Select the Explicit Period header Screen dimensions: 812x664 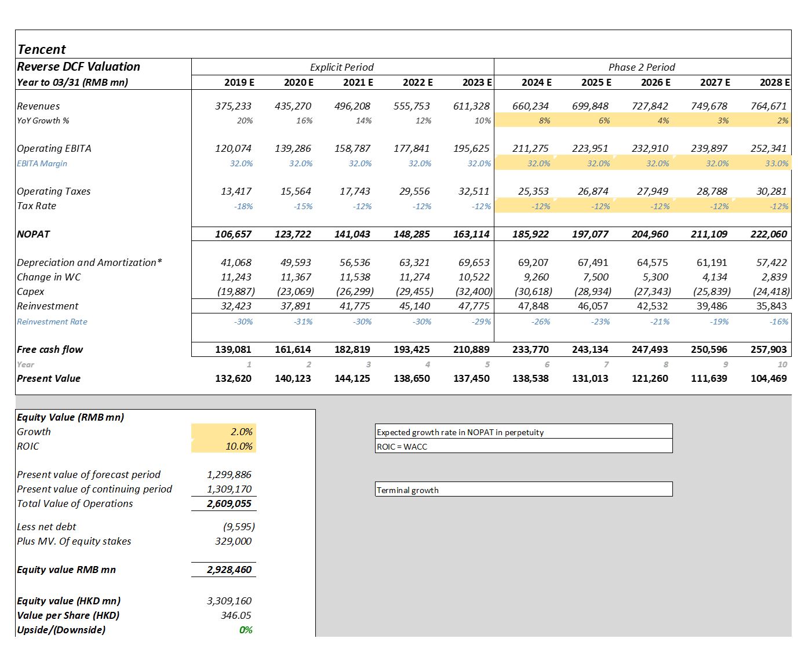342,67
